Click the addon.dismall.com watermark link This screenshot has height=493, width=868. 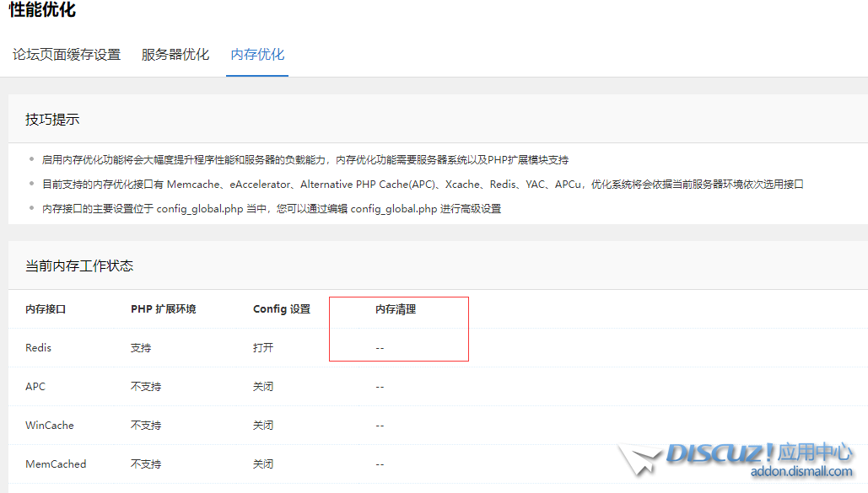(801, 472)
